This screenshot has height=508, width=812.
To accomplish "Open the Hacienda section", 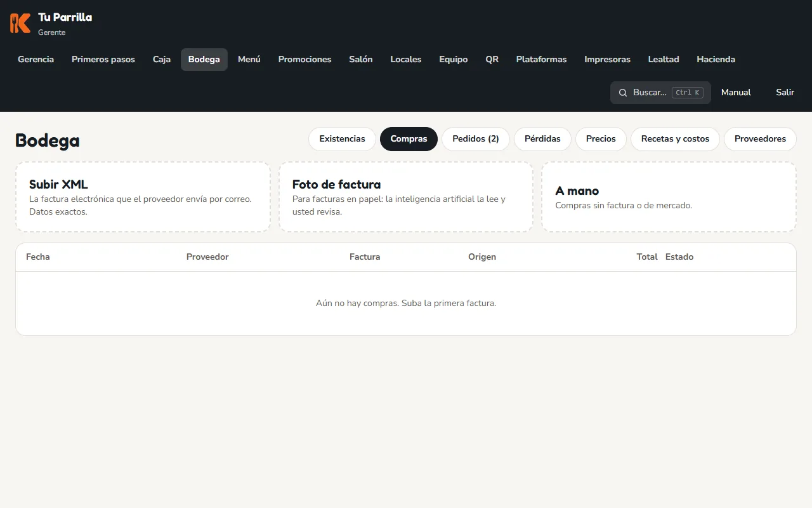I will [716, 60].
